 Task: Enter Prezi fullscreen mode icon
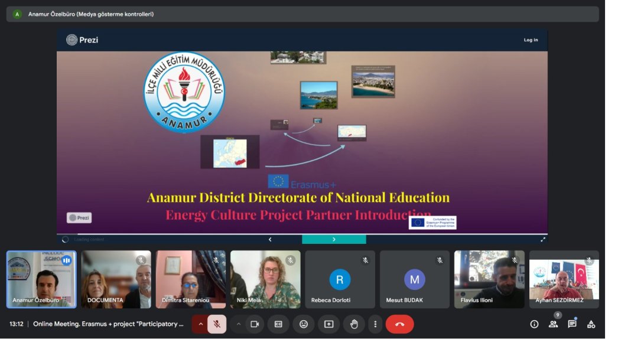point(543,239)
